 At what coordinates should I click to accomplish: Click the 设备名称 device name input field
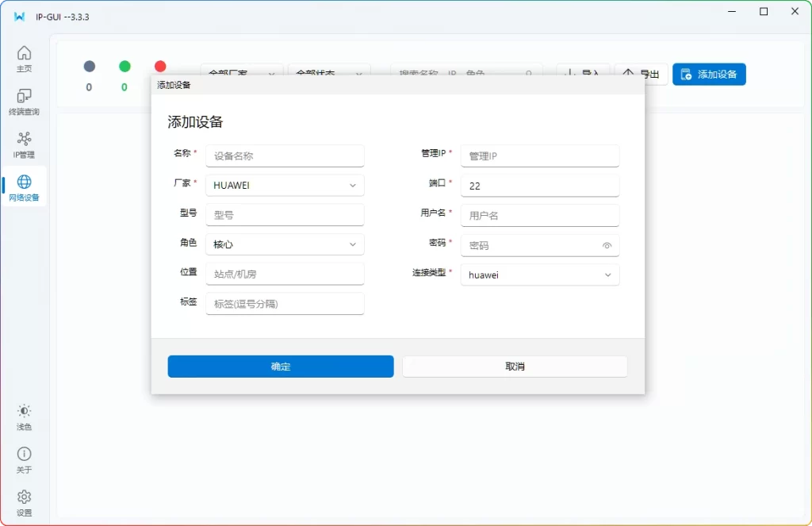(x=285, y=155)
